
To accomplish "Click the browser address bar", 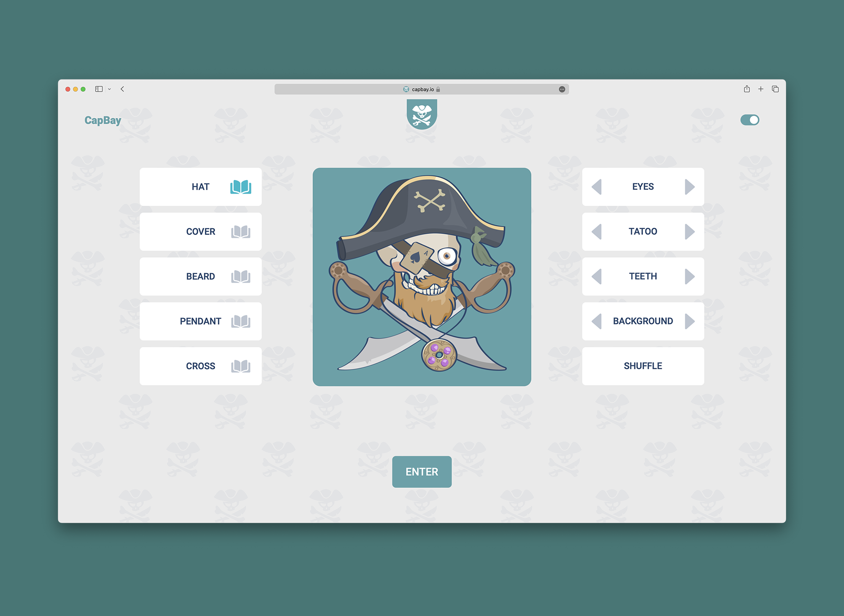I will 422,89.
